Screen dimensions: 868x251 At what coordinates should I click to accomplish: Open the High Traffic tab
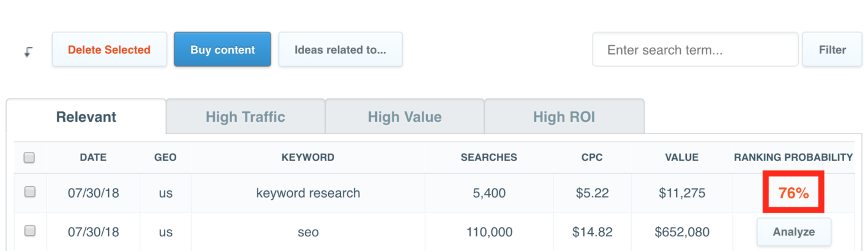point(245,117)
